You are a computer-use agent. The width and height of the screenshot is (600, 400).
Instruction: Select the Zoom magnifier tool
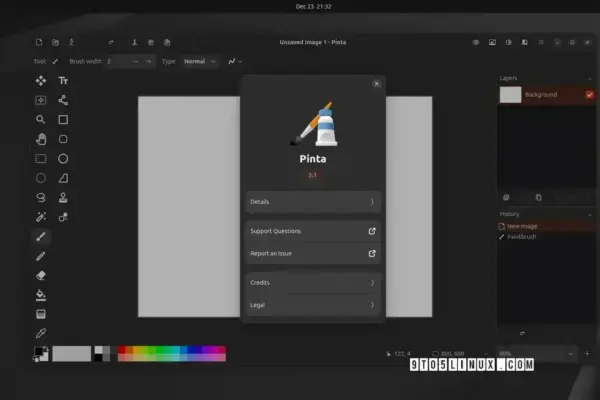click(x=41, y=120)
